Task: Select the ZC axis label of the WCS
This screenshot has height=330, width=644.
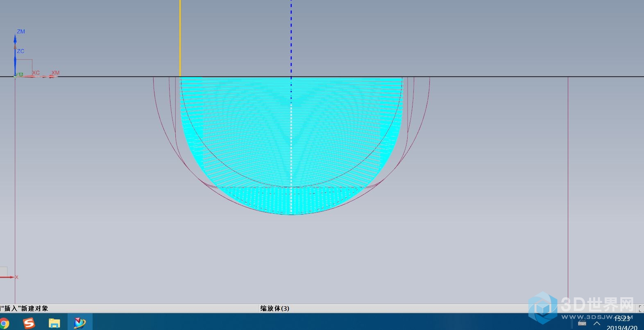Action: click(x=20, y=51)
